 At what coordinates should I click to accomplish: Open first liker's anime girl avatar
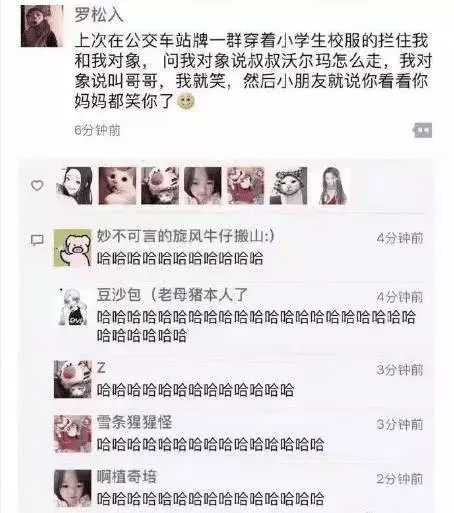coord(75,186)
